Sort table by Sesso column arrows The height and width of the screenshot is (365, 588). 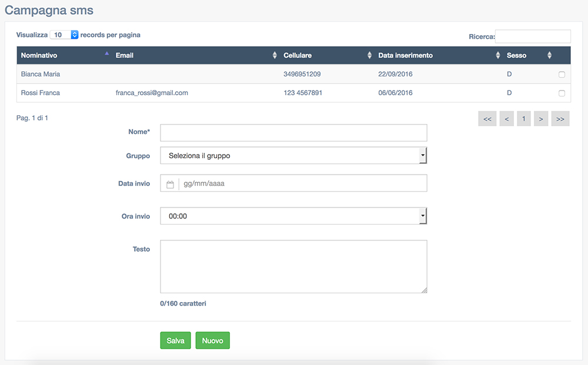coord(549,55)
